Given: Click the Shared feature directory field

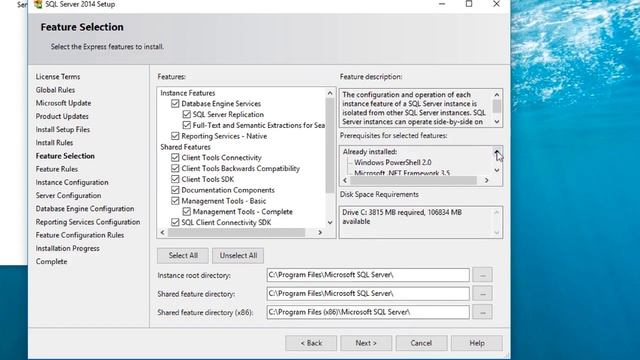Looking at the screenshot, I should pos(368,293).
